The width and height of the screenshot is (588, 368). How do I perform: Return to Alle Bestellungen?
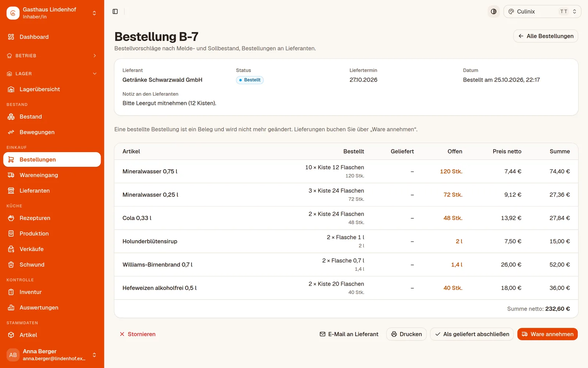546,36
